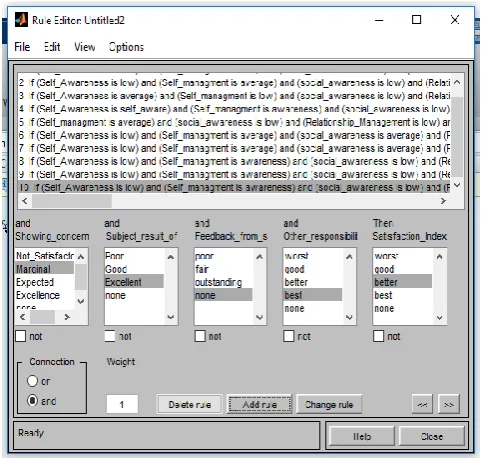Viewport: 483px width, 458px height.
Task: Click Satisfaction_Index list scroll-down arrow
Action: [x=439, y=317]
